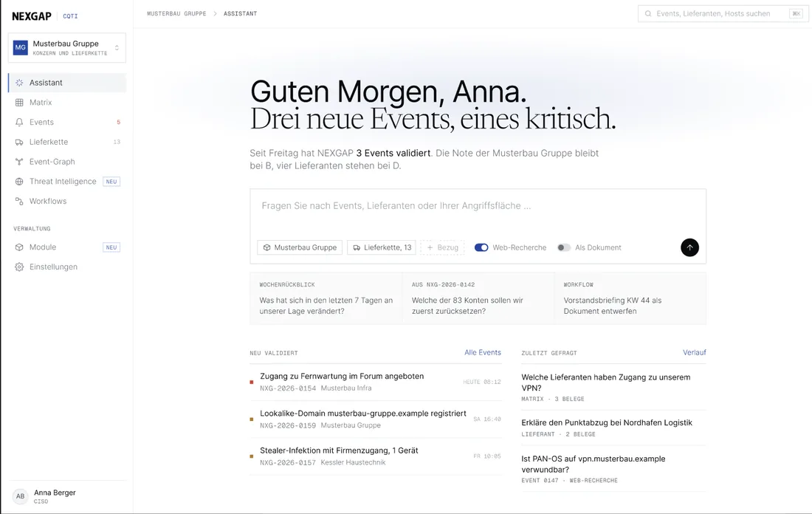Click the keyboard shortcut hint in search
The image size is (812, 514).
(796, 14)
